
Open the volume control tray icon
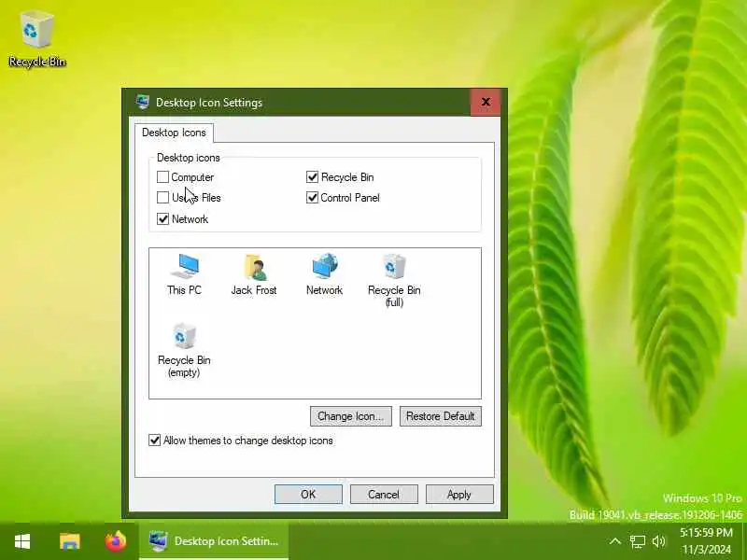pos(659,541)
